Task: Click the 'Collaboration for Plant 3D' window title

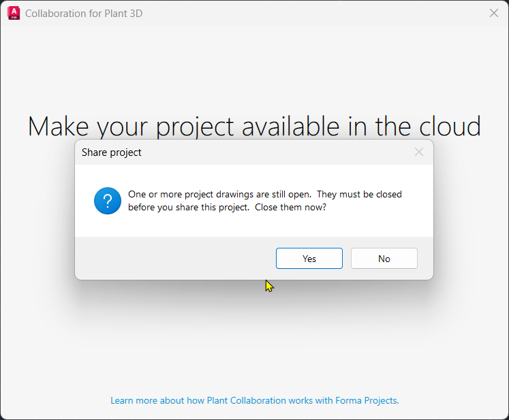Action: (84, 14)
